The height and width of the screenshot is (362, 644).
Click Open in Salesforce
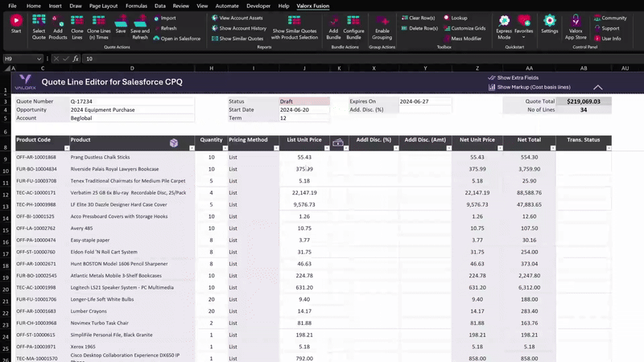tap(176, 39)
